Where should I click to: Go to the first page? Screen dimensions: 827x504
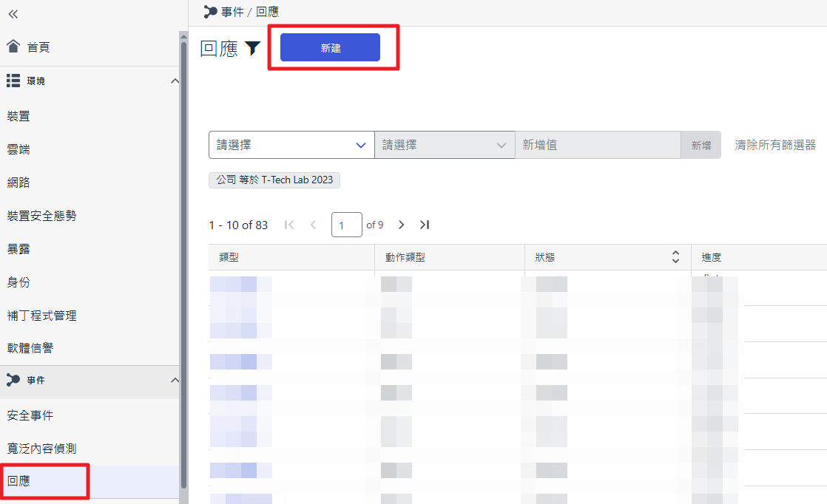point(289,225)
